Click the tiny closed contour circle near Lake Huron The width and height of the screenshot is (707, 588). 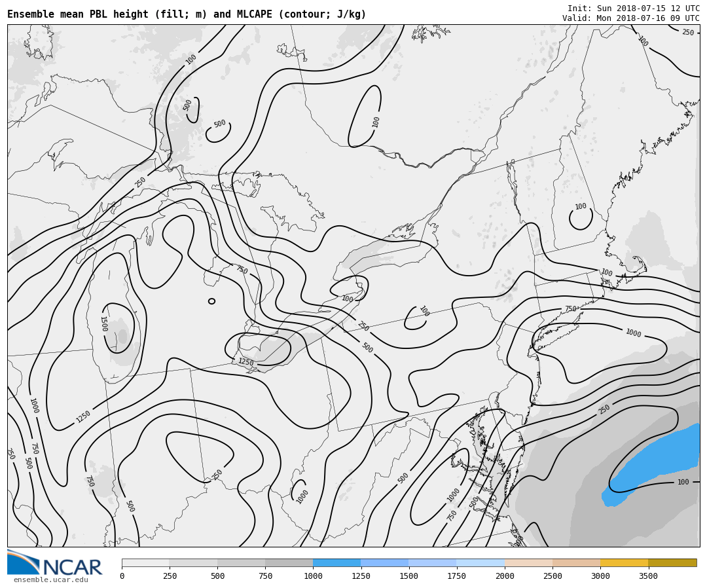pos(211,301)
